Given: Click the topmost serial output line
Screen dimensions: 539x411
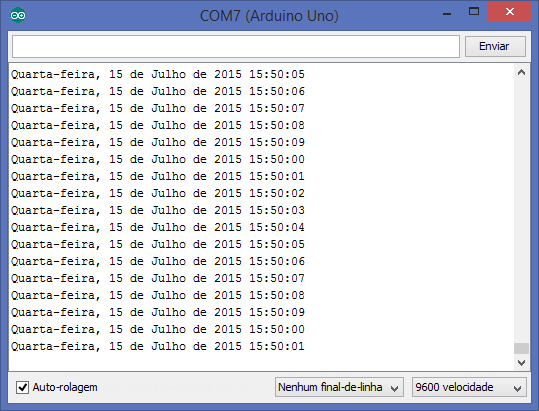Looking at the screenshot, I should click(x=158, y=74).
